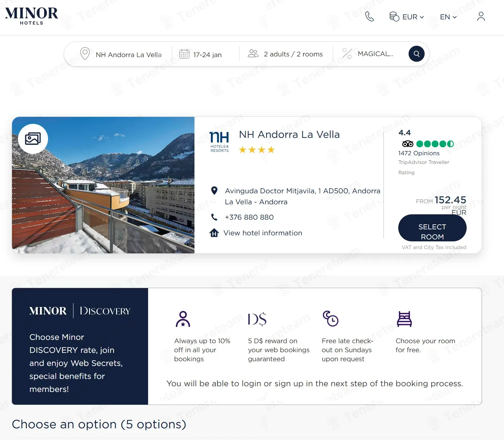Screen dimensions: 504x440
Task: Change 2 adults / 2 rooms selection
Action: (x=293, y=54)
